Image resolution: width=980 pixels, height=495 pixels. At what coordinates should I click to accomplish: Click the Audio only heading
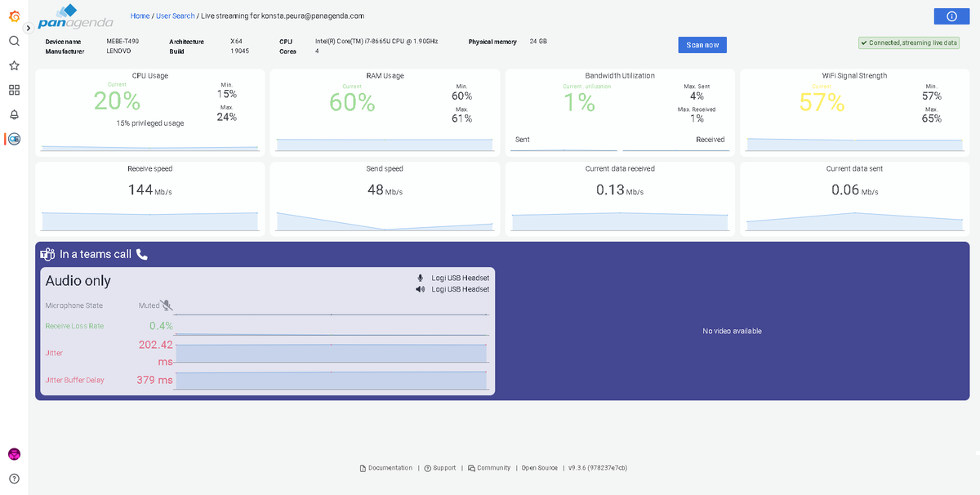tap(78, 281)
